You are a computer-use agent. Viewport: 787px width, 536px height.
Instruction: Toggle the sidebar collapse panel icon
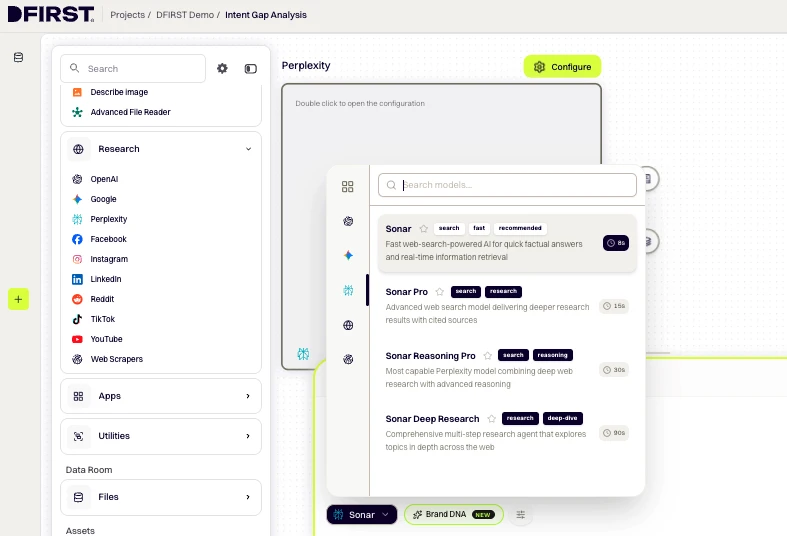click(x=250, y=69)
